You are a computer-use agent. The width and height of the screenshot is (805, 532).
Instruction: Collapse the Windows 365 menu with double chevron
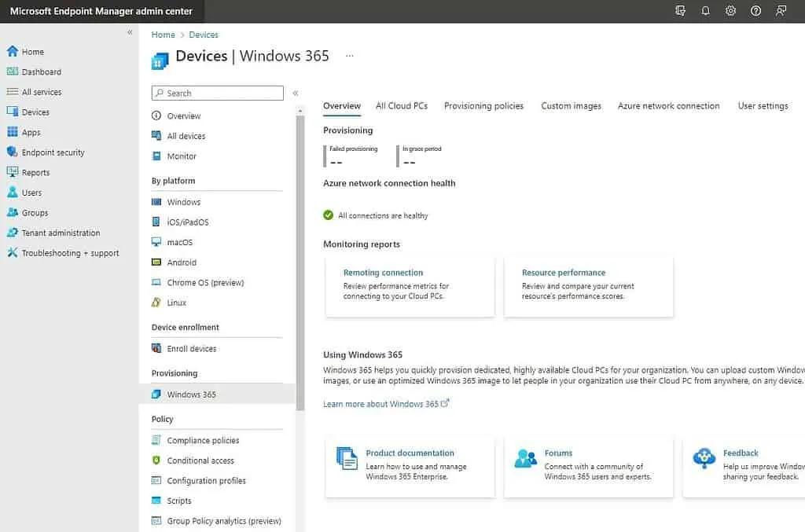pos(296,92)
